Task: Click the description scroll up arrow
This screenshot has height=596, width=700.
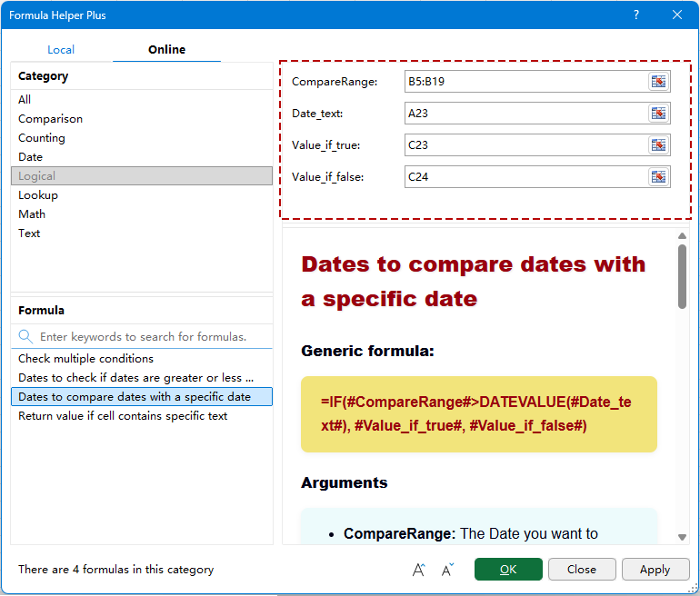Action: point(682,236)
